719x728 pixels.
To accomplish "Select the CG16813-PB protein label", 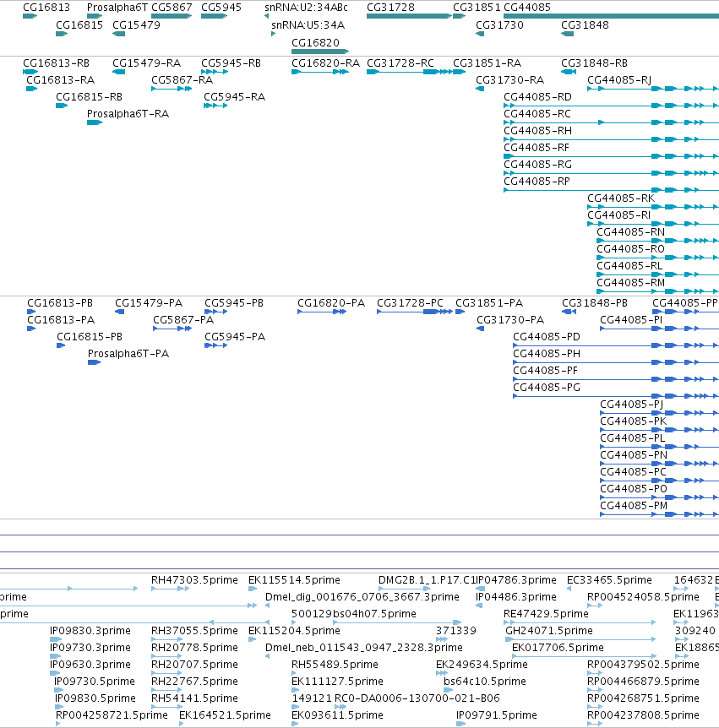I will tap(60, 303).
